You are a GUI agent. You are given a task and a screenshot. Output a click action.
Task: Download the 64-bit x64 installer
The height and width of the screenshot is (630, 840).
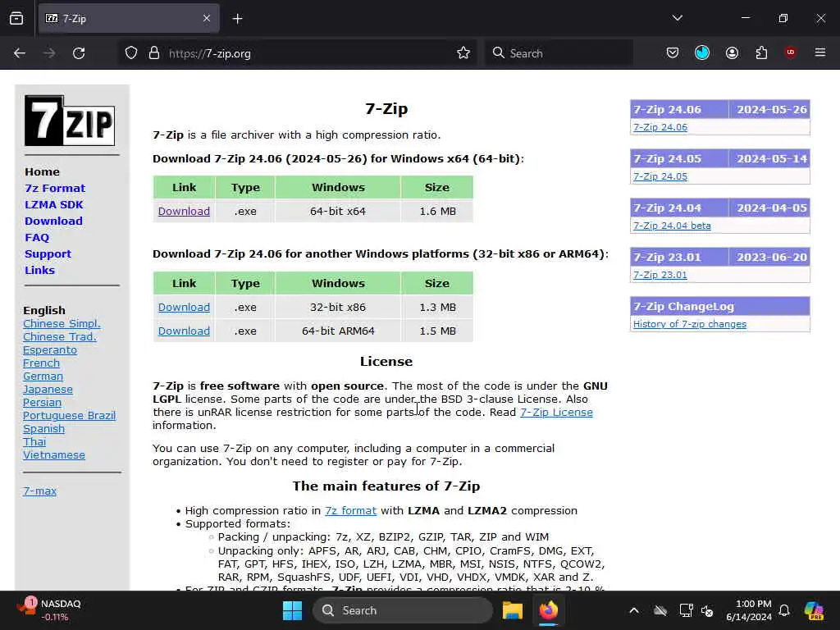[184, 211]
